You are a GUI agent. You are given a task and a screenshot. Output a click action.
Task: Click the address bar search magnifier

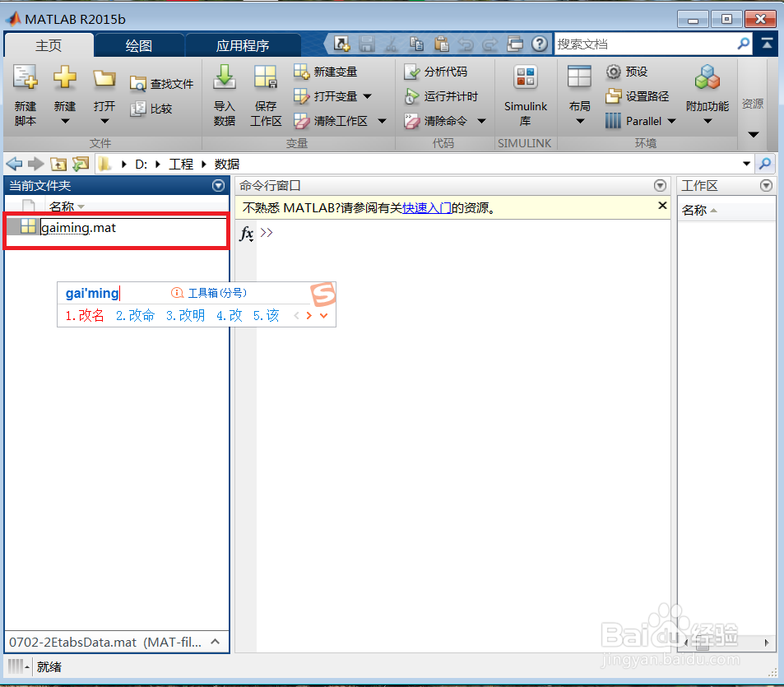point(765,164)
